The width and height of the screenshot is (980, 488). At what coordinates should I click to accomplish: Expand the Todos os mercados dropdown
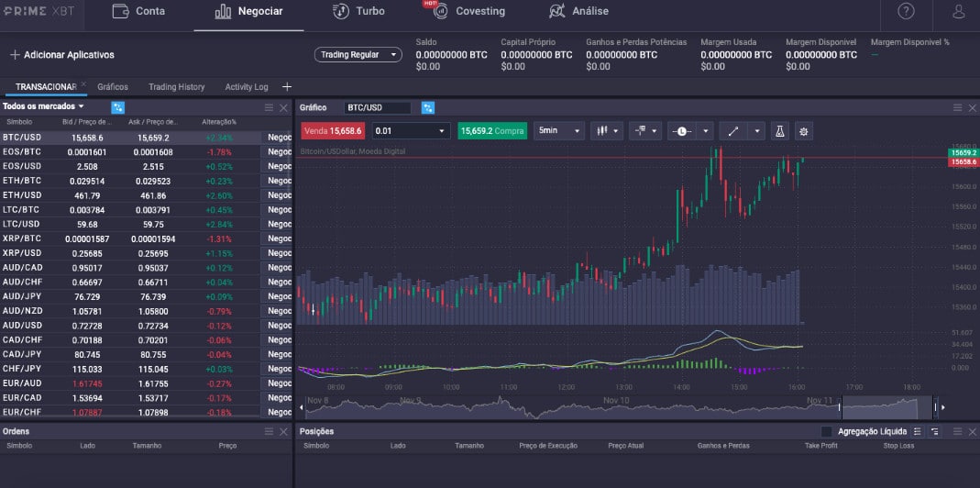(43, 106)
